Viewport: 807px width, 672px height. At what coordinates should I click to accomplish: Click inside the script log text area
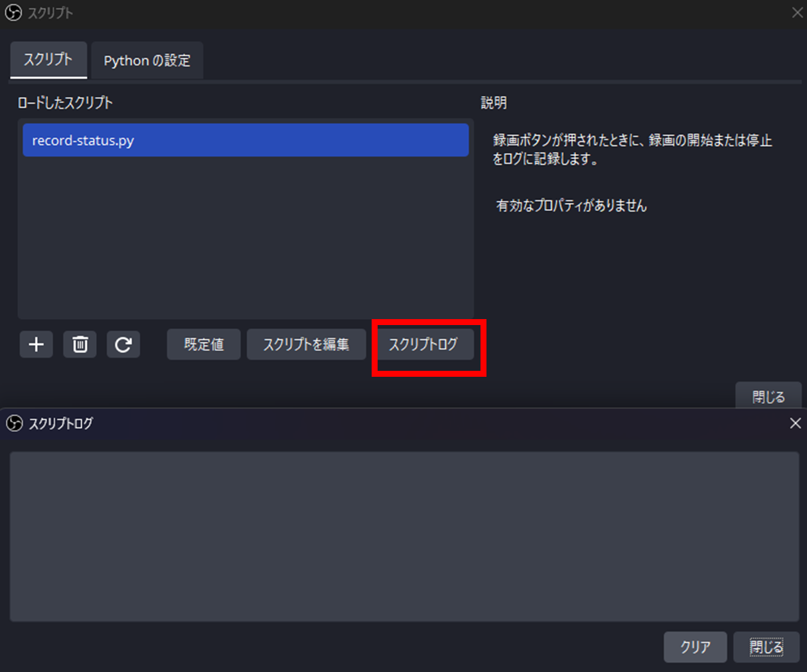tap(404, 537)
